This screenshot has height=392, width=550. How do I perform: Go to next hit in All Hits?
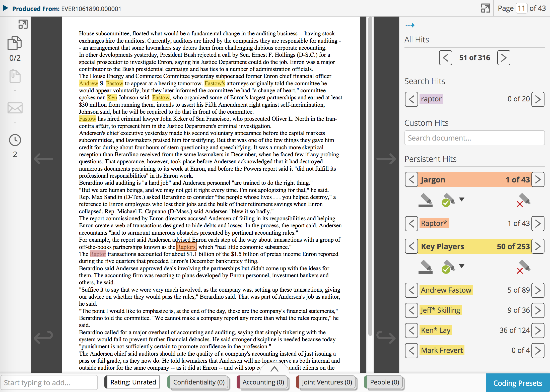[x=504, y=58]
